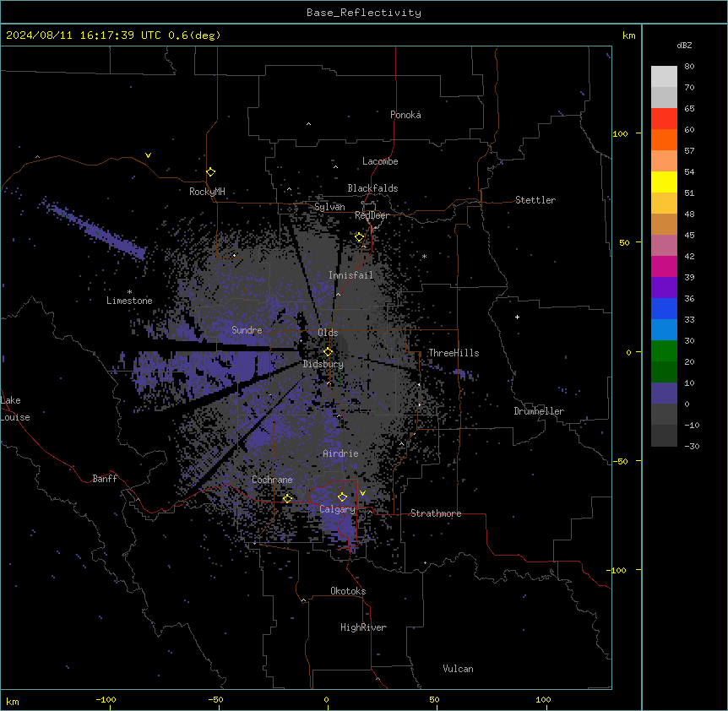Image resolution: width=728 pixels, height=711 pixels.
Task: Click the 100 tick on the vertical km axis
Action: 620,133
